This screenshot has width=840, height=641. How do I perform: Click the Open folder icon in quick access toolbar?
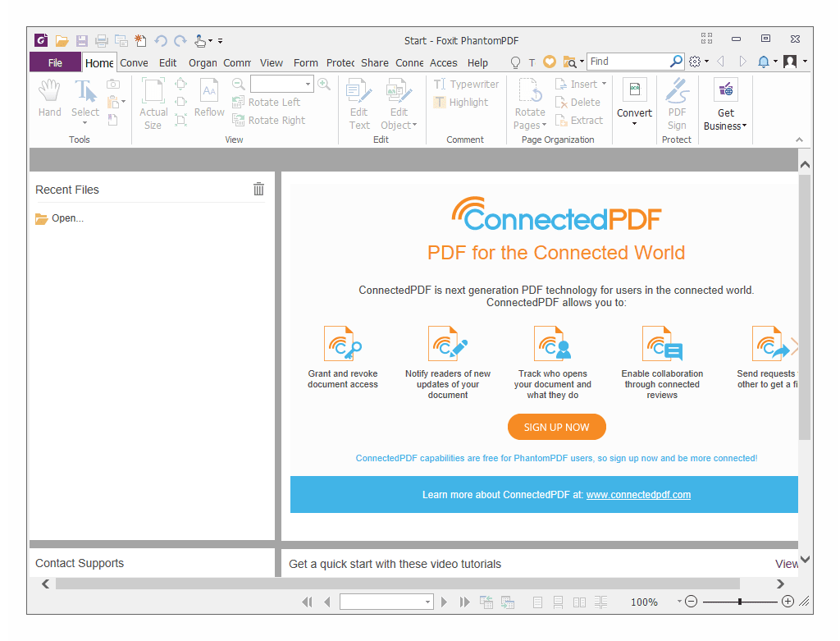coord(62,41)
